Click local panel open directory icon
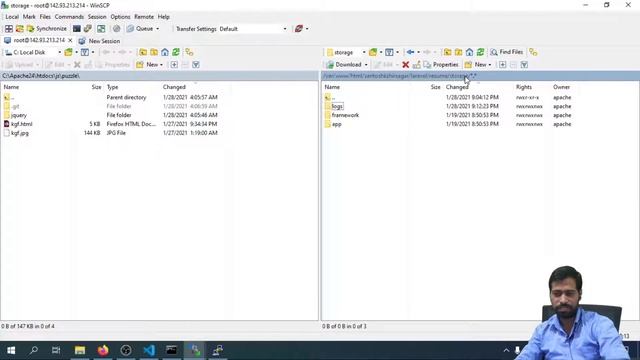The width and height of the screenshot is (640, 360). click(x=68, y=52)
